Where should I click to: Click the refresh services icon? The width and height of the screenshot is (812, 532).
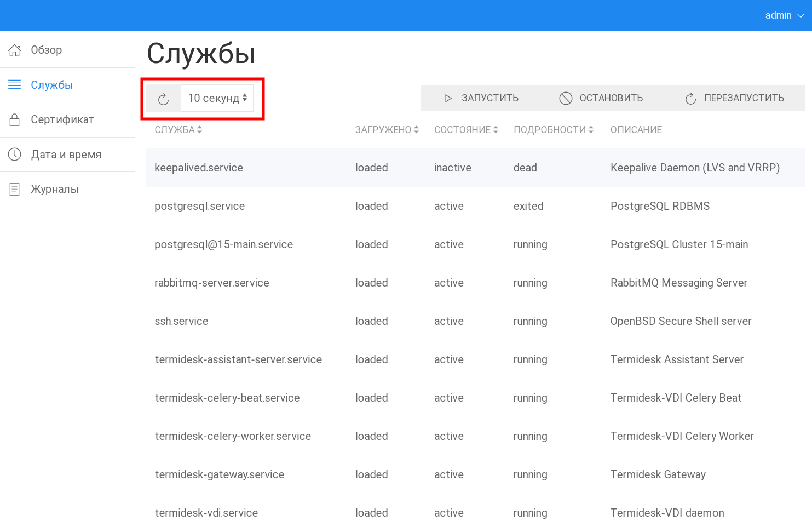pyautogui.click(x=163, y=99)
